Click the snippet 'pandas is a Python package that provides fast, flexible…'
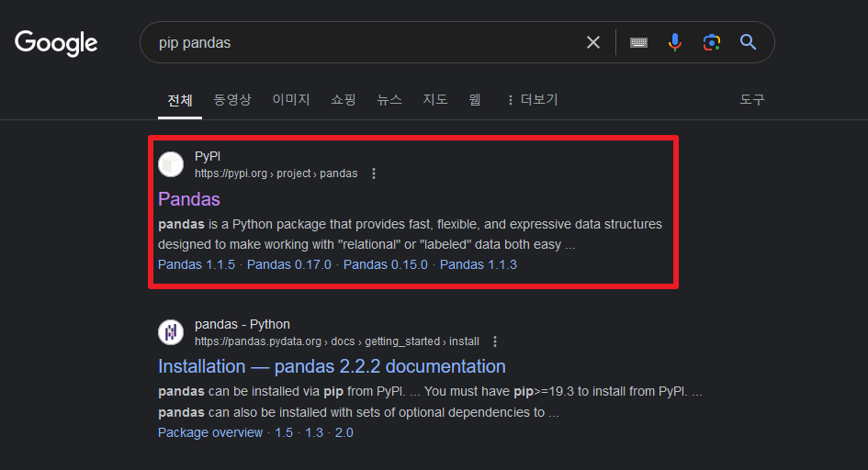Viewport: 868px width, 470px height. point(411,234)
